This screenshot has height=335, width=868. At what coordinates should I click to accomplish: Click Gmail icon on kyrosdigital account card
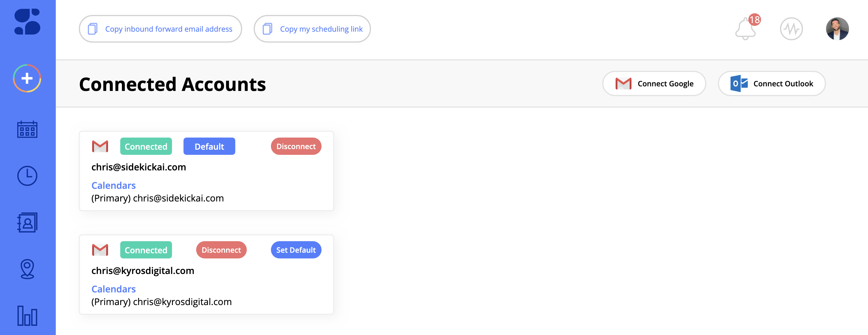tap(100, 250)
